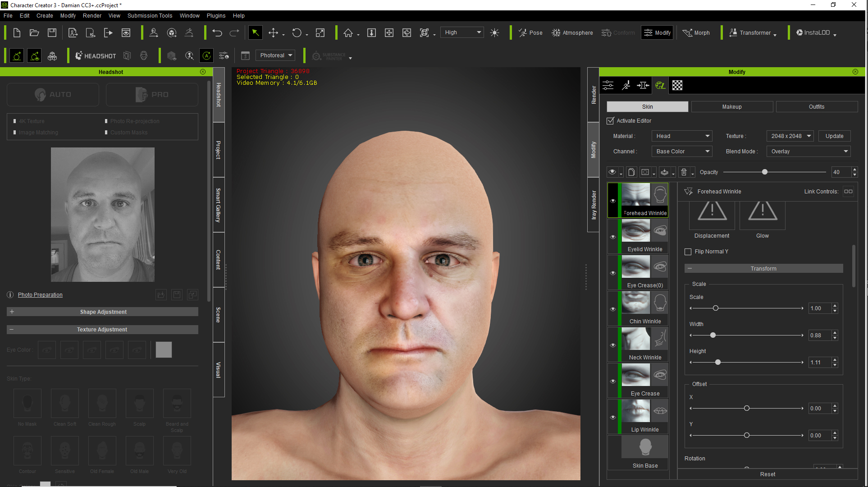Collapse the Transform section
This screenshot has height=487, width=868.
(763, 268)
